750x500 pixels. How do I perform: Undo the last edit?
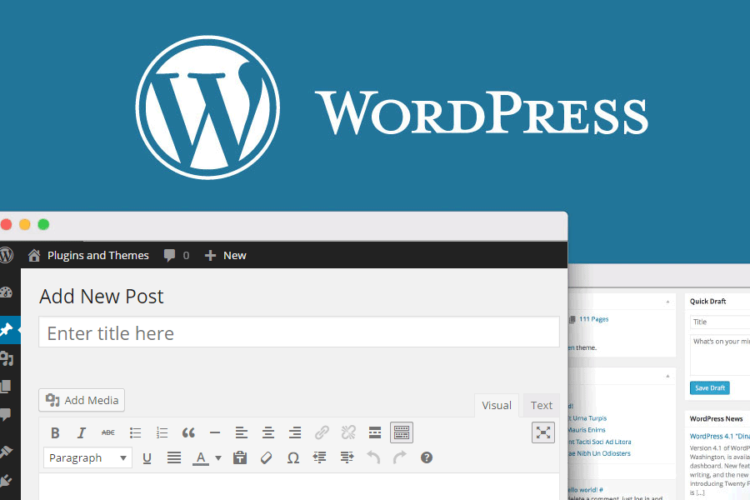(x=374, y=458)
